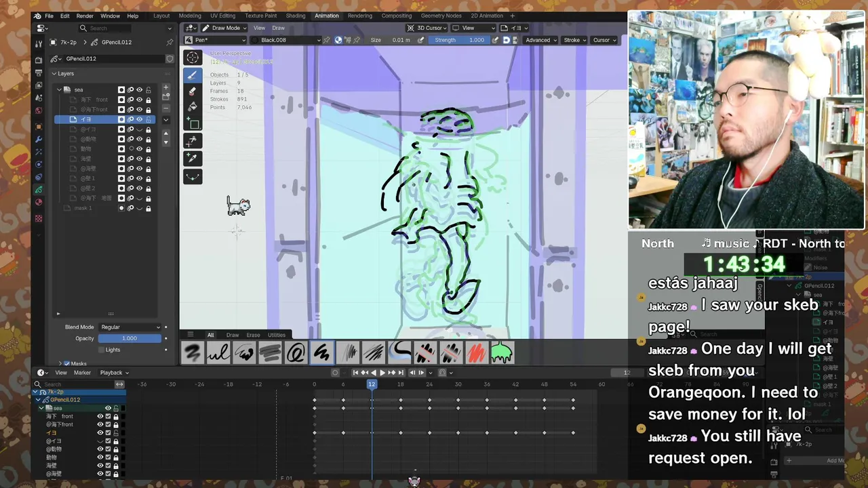
Task: Toggle lock on the イヨ layer
Action: coord(148,119)
